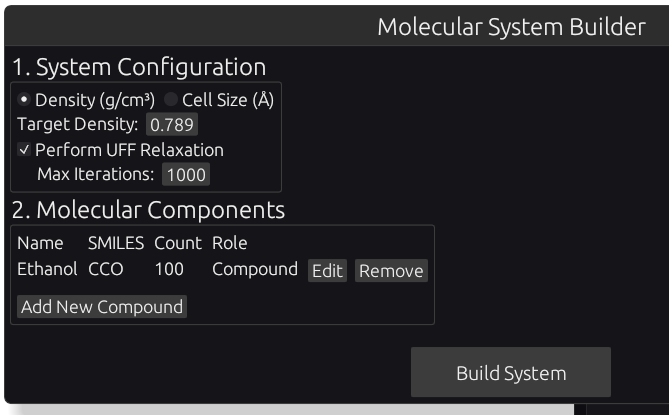The height and width of the screenshot is (415, 669).
Task: Click the Role column header
Action: [x=229, y=243]
